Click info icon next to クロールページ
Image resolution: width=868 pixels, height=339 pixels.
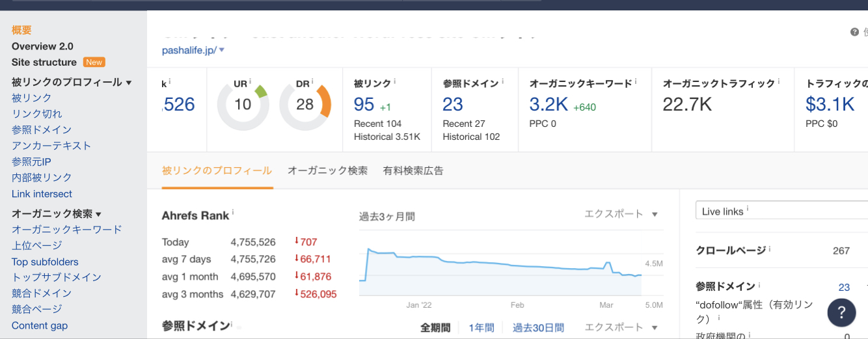770,249
